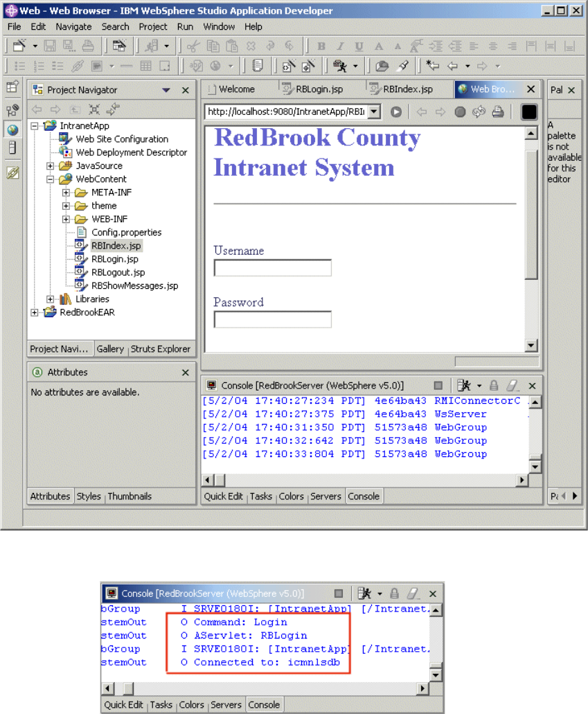Save the active editor with the Save icon
Screen dimensions: 588x714
click(x=50, y=45)
